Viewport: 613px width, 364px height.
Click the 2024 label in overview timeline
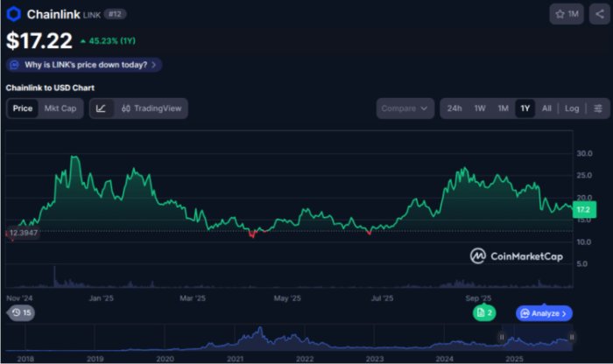tap(444, 359)
